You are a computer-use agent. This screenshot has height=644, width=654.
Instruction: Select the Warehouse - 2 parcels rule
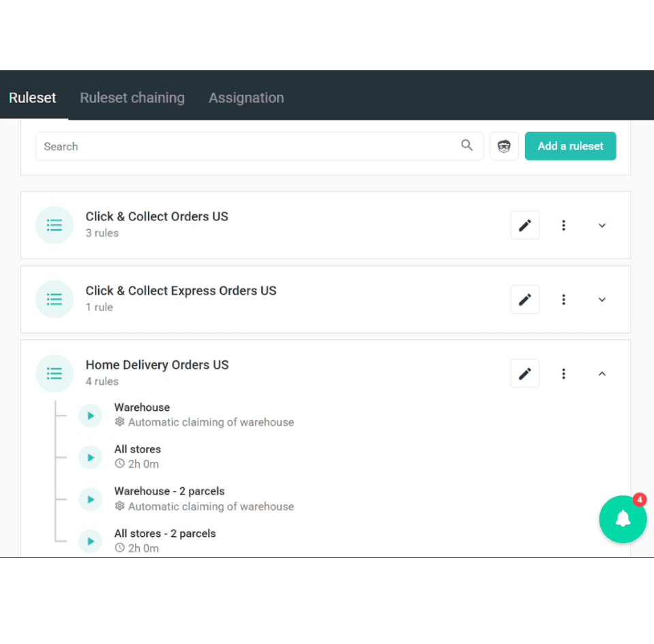tap(169, 491)
